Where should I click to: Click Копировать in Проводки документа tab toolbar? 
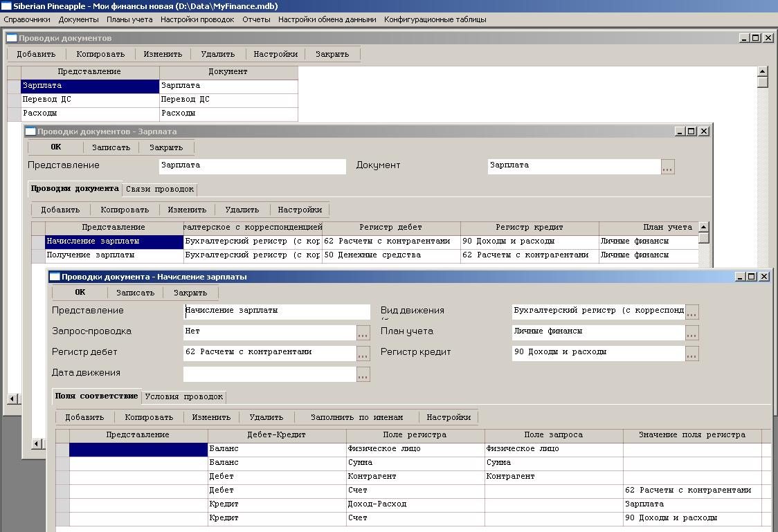point(125,210)
